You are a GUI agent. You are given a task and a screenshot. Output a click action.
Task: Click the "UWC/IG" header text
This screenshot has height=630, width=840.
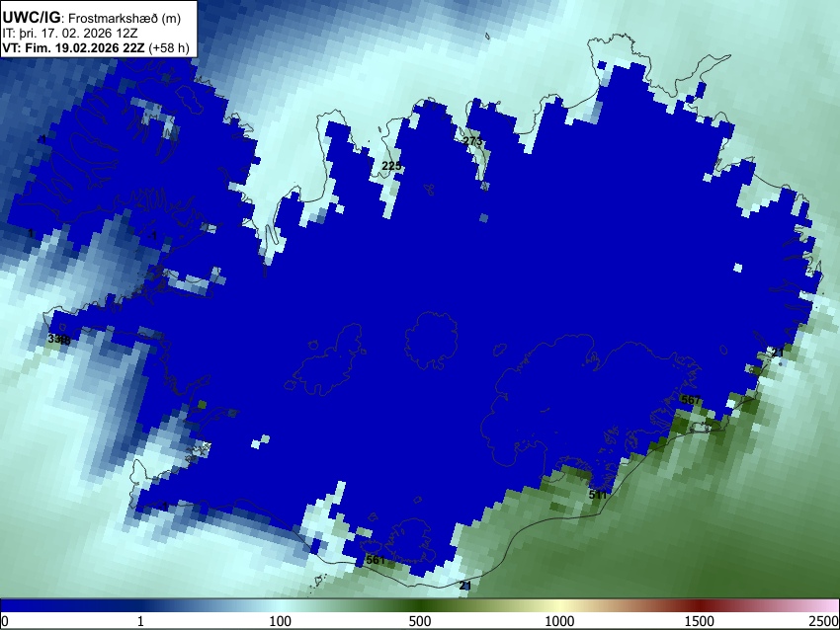(x=31, y=18)
